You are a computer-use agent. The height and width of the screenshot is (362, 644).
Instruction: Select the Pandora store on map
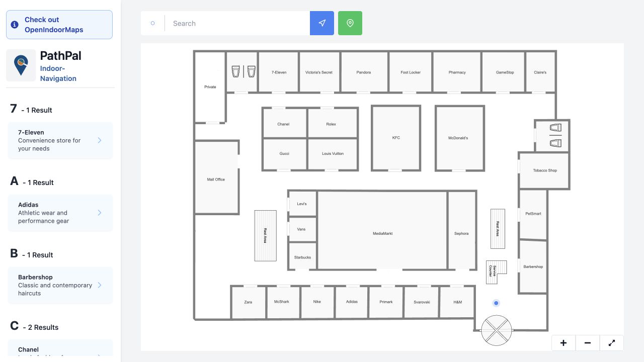(364, 72)
